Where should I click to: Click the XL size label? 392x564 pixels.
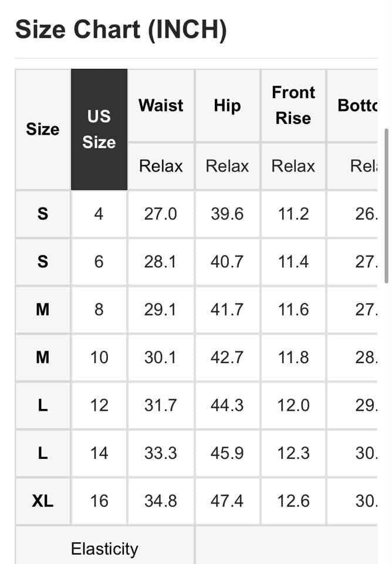point(43,501)
